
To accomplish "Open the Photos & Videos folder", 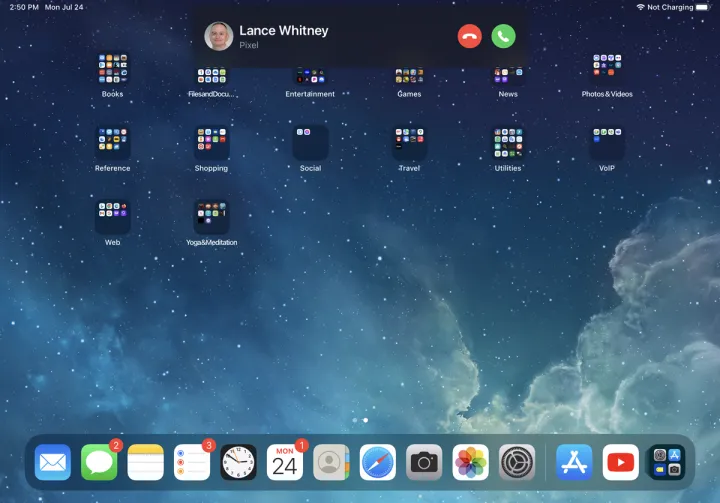I will click(607, 69).
